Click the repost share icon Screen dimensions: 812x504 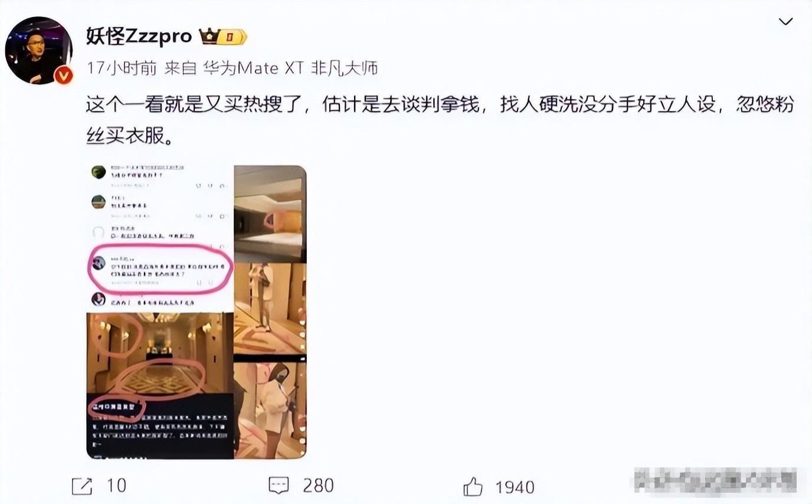pos(81,486)
